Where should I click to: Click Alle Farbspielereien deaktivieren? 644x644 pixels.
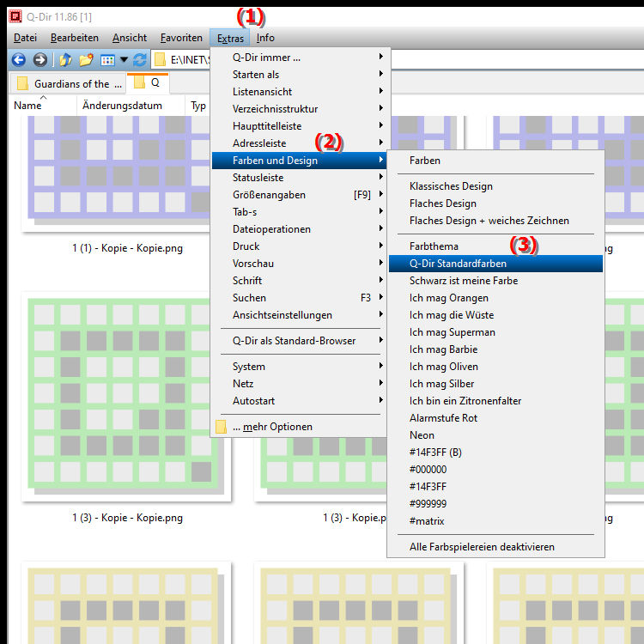[495, 548]
